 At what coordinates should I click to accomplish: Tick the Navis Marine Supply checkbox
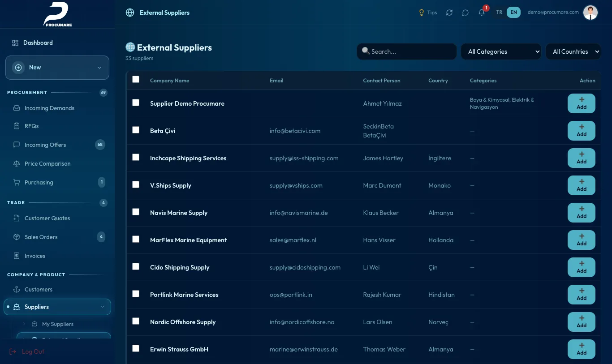pos(136,212)
